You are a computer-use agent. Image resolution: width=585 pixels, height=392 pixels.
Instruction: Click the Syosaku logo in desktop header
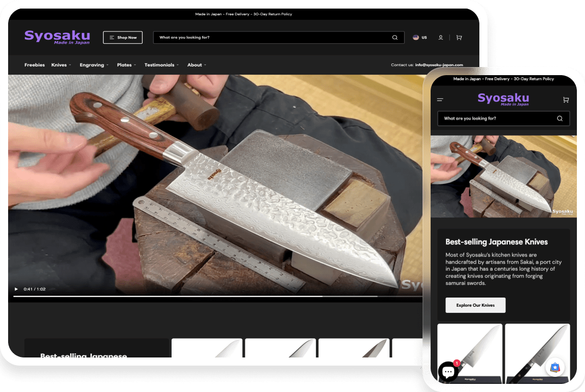click(57, 37)
